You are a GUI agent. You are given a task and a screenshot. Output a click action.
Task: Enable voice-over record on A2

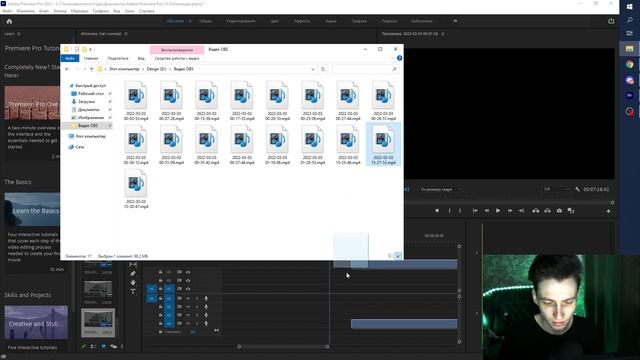(206, 307)
